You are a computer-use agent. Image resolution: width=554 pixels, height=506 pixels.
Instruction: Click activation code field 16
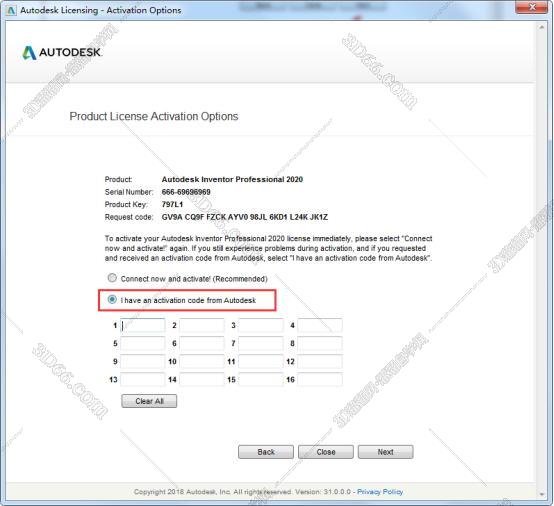(x=320, y=380)
